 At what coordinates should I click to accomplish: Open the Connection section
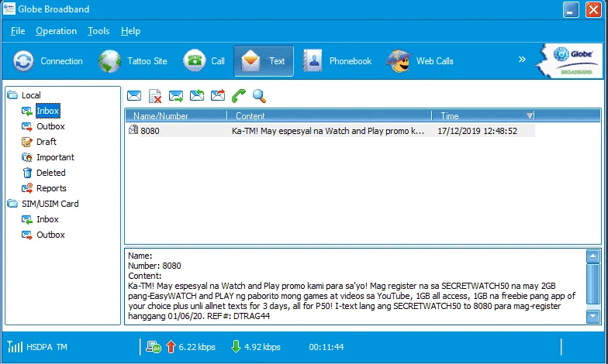coord(48,61)
